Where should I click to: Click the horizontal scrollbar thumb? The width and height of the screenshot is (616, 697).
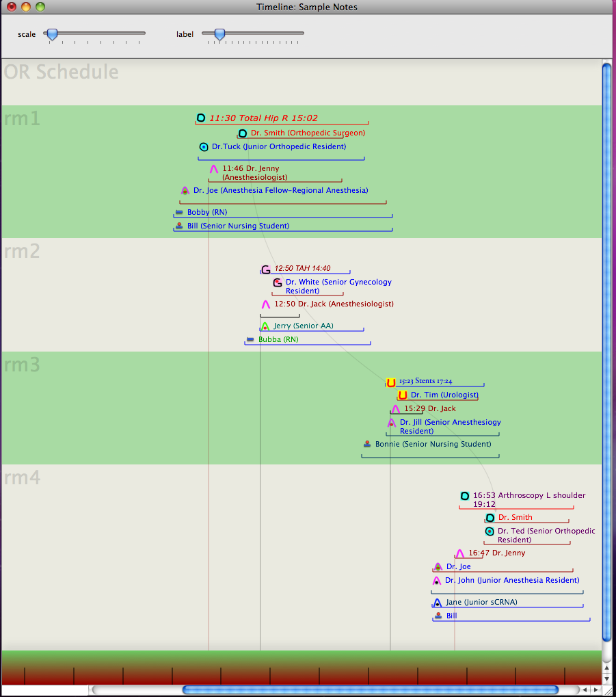370,690
